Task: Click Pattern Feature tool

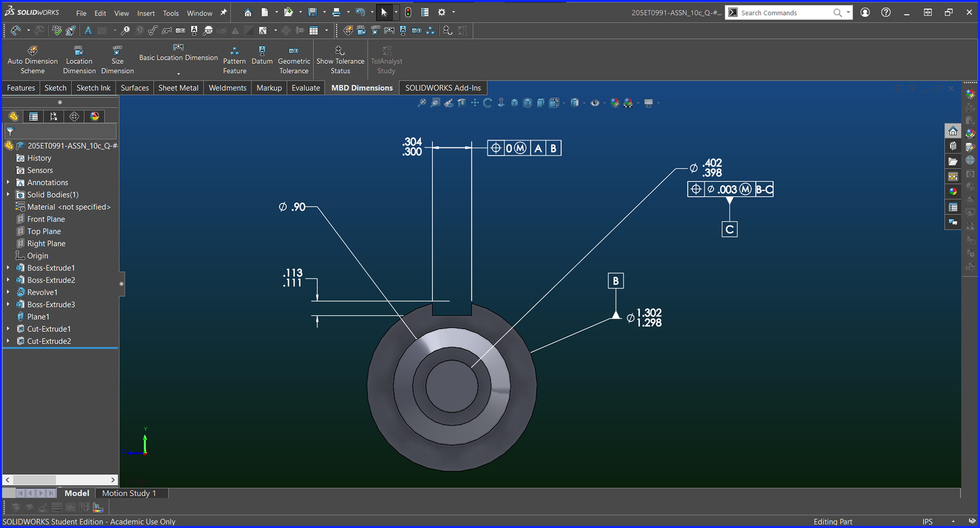Action: [x=235, y=60]
